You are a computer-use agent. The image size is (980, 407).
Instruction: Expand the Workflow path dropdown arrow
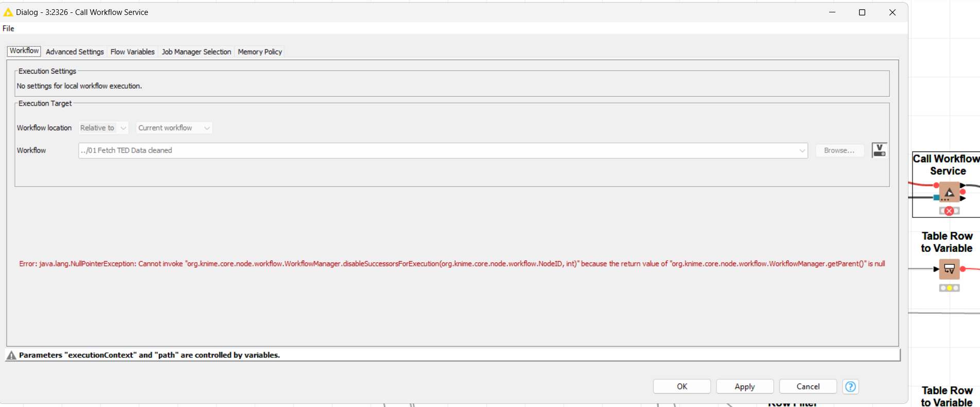coord(801,150)
